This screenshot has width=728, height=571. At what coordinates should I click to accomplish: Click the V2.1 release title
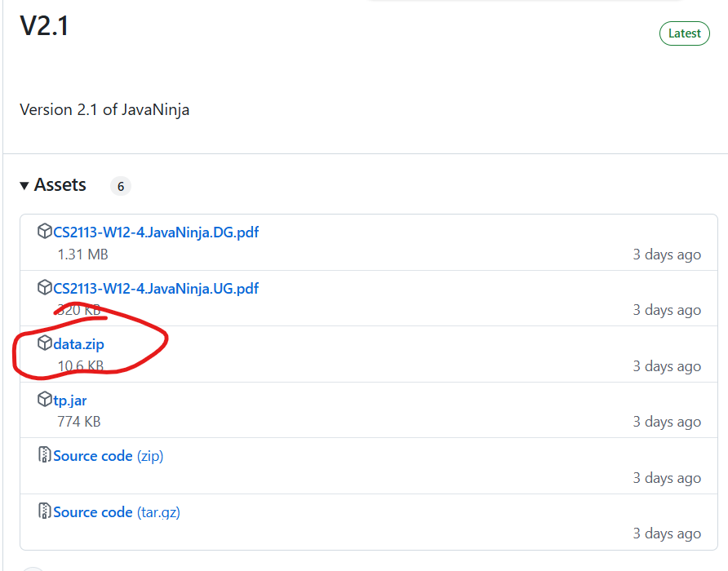point(44,25)
